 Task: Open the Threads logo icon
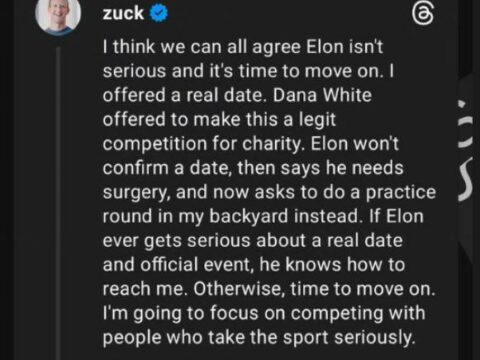coord(423,14)
